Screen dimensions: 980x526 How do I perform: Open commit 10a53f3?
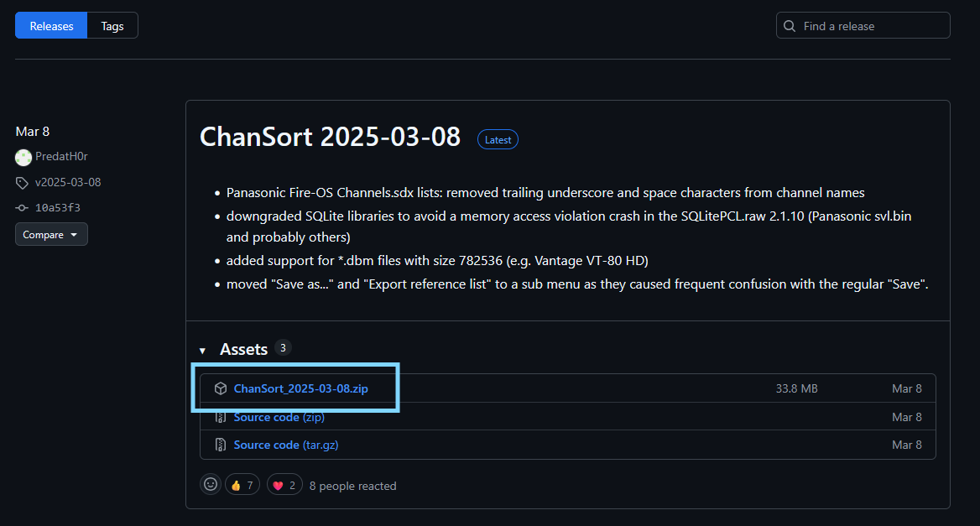pos(58,207)
